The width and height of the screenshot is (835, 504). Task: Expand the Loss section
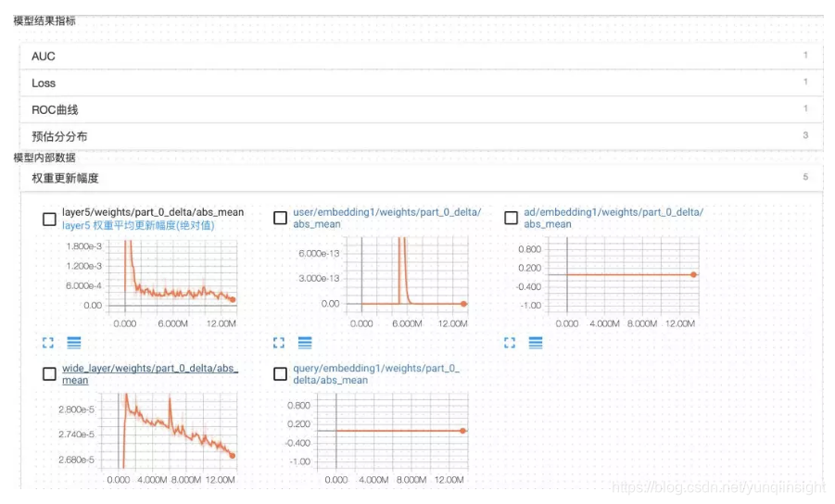422,83
